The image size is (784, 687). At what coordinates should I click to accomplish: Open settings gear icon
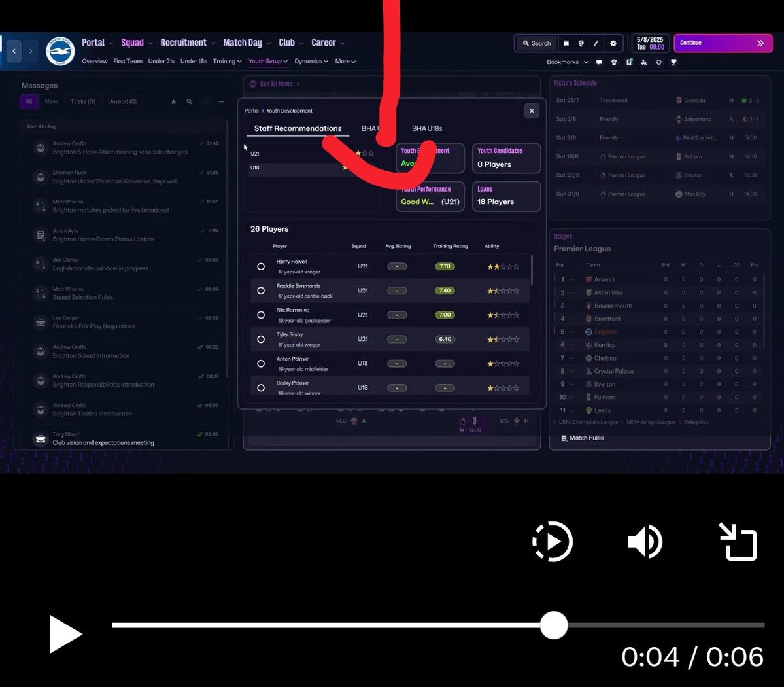click(613, 44)
